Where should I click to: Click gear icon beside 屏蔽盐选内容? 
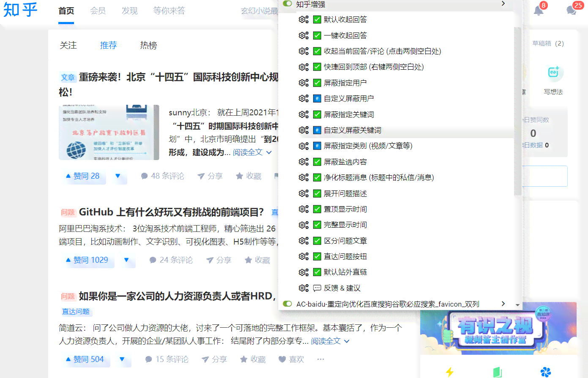[304, 162]
